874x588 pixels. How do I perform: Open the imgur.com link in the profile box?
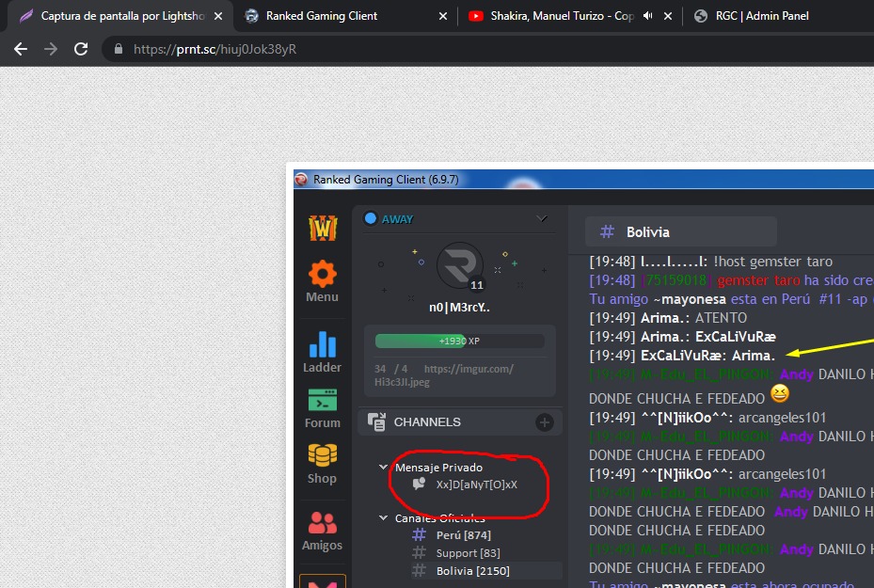click(x=444, y=375)
